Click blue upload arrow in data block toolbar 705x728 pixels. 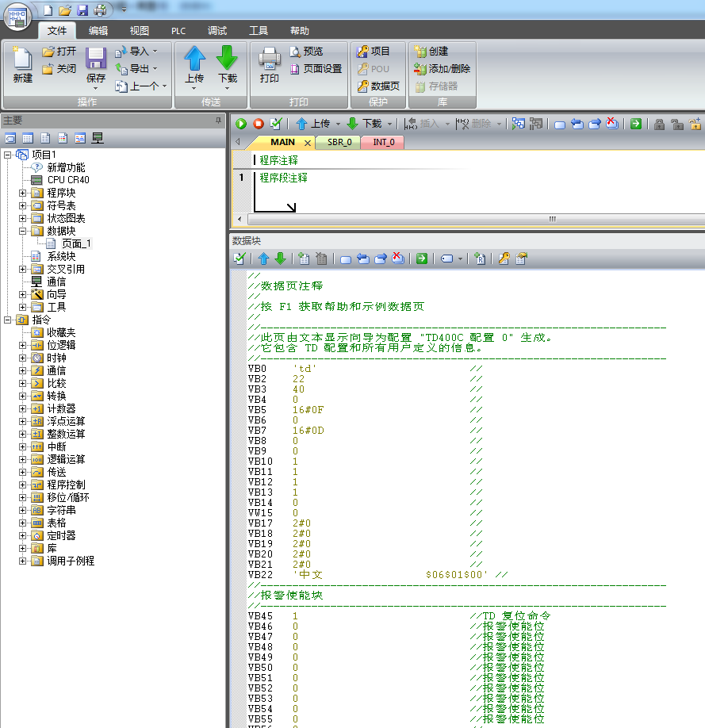[x=263, y=259]
